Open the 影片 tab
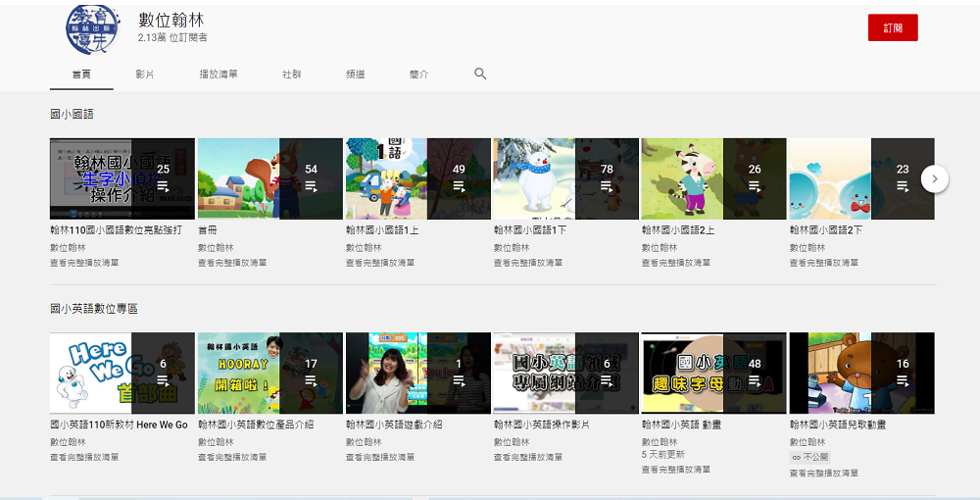This screenshot has width=980, height=500. 145,75
